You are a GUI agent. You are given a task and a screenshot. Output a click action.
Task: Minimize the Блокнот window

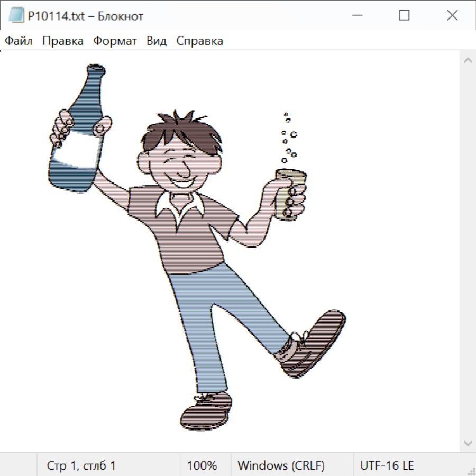tap(356, 16)
